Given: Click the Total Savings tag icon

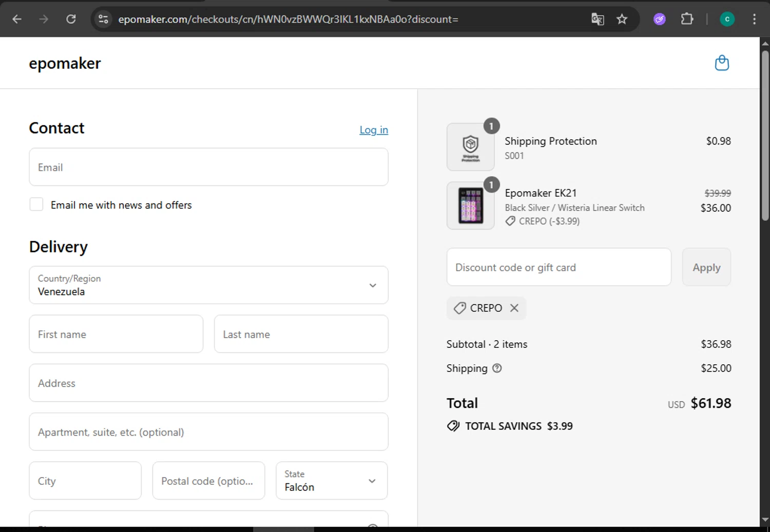Looking at the screenshot, I should click(453, 426).
